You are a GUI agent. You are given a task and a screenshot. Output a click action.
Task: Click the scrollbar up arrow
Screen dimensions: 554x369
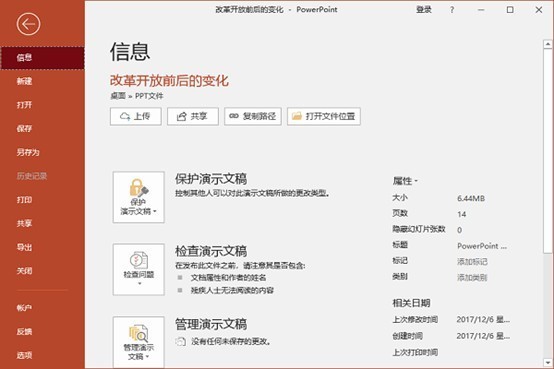(548, 44)
